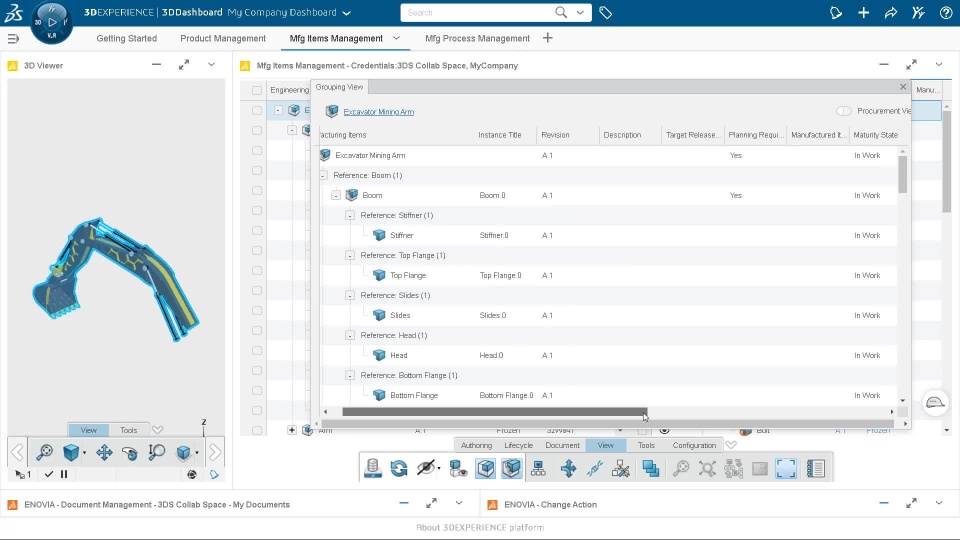Click the tag icon next to the search box
Viewport: 960px width, 540px height.
606,12
